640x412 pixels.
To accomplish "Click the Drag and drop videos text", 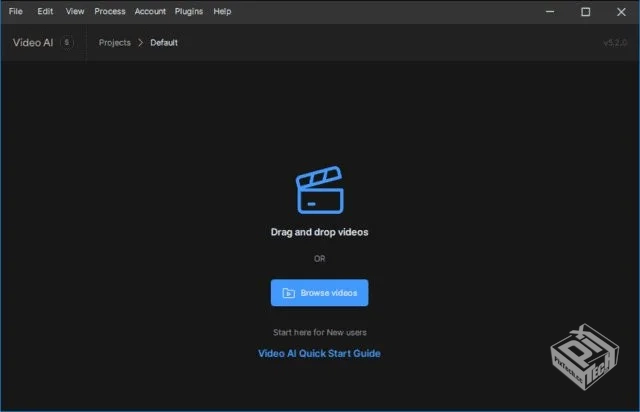I will [x=320, y=232].
